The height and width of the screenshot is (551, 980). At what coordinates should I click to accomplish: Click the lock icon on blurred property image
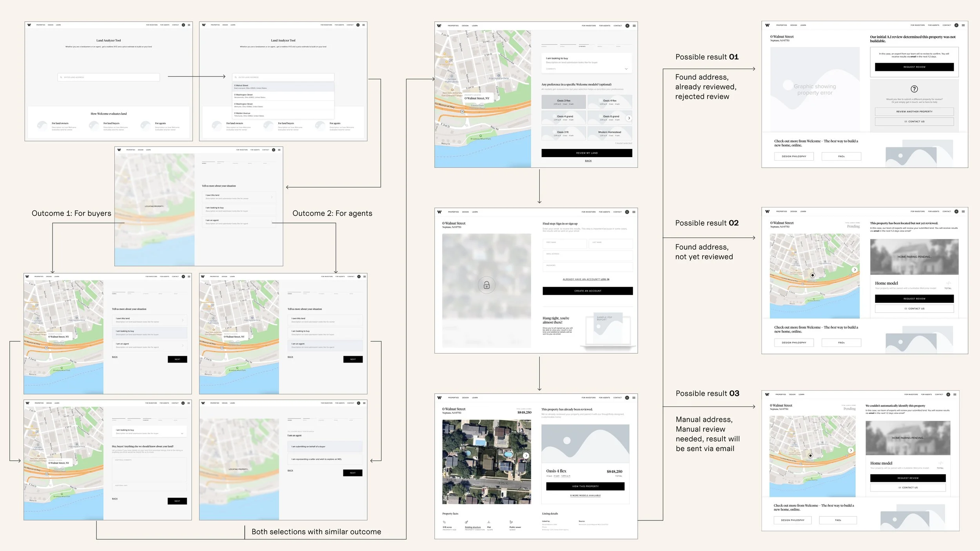click(x=486, y=285)
